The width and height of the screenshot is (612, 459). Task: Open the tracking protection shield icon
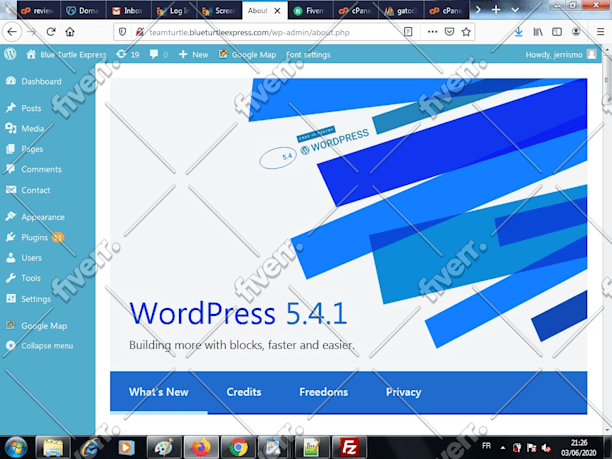tap(123, 32)
